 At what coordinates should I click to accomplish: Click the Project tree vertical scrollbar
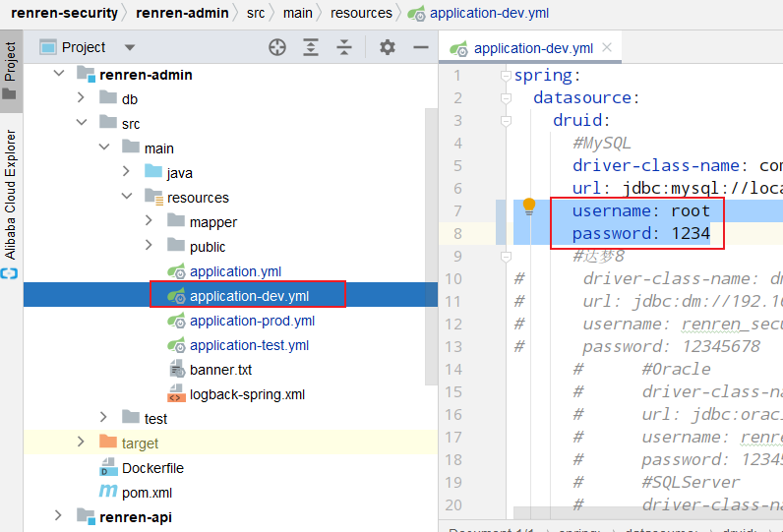(431, 247)
